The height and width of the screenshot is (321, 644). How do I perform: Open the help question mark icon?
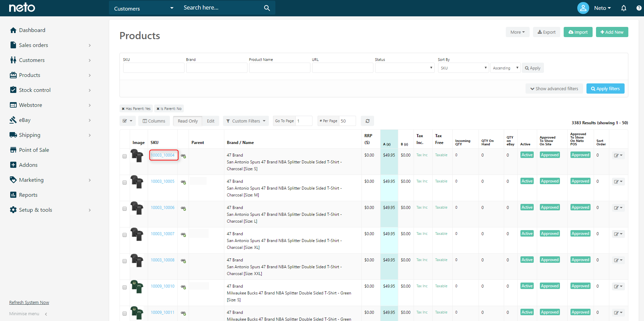(639, 8)
